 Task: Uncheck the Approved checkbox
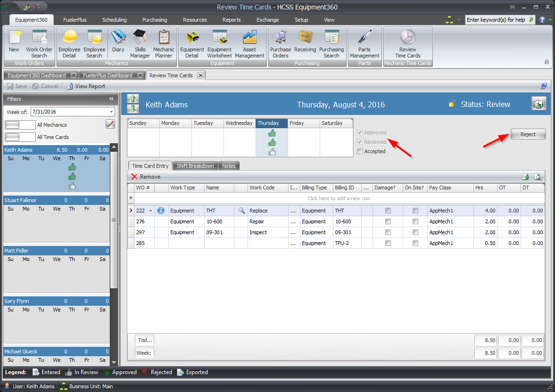click(x=360, y=132)
